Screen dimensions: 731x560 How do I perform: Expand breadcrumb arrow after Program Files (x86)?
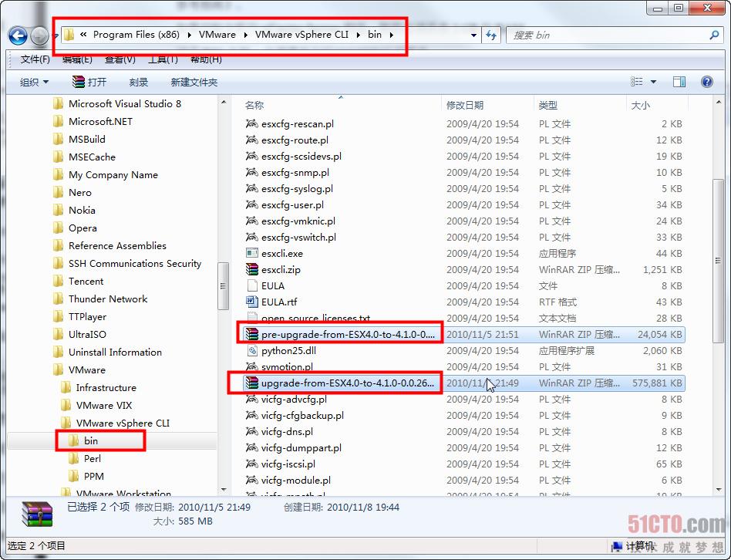click(189, 35)
